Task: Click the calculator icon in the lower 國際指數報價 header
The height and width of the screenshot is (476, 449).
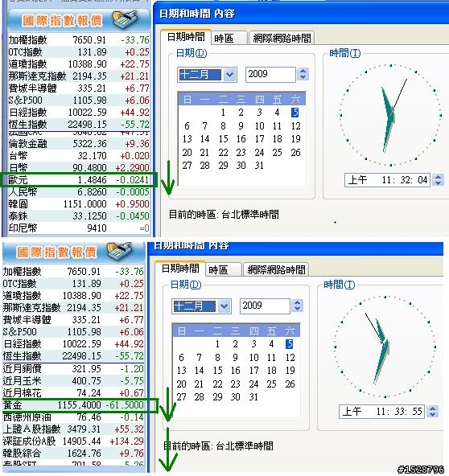Action: click(119, 251)
